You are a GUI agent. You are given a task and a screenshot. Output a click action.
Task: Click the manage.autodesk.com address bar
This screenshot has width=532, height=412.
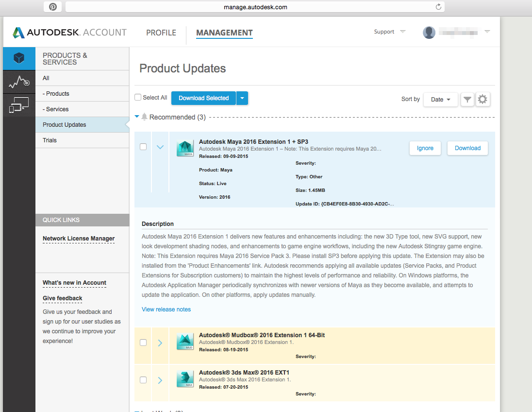click(x=255, y=7)
